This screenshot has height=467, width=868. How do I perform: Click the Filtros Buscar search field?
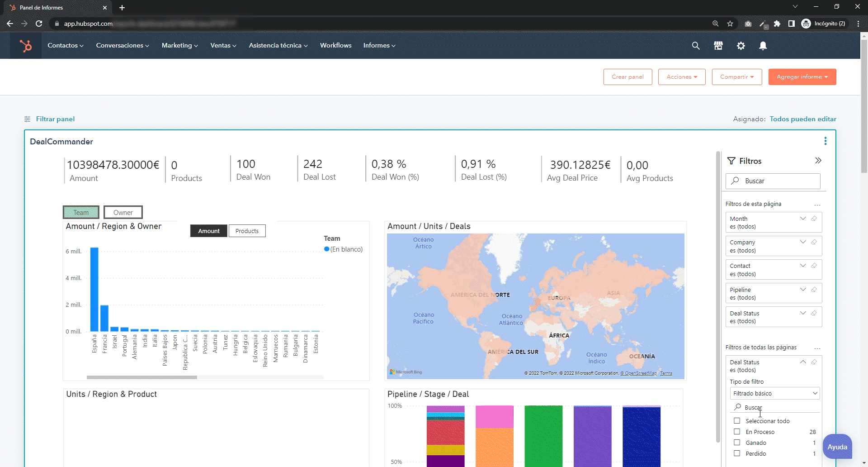point(773,181)
